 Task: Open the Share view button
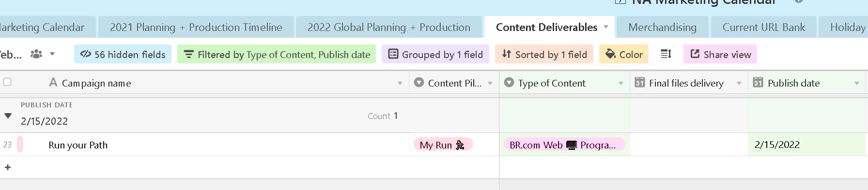pos(720,54)
